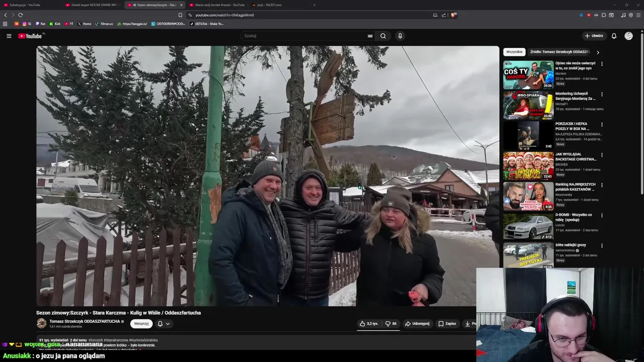This screenshot has width=644, height=362.
Task: Select the Wszystkie filter chip
Action: point(514,52)
